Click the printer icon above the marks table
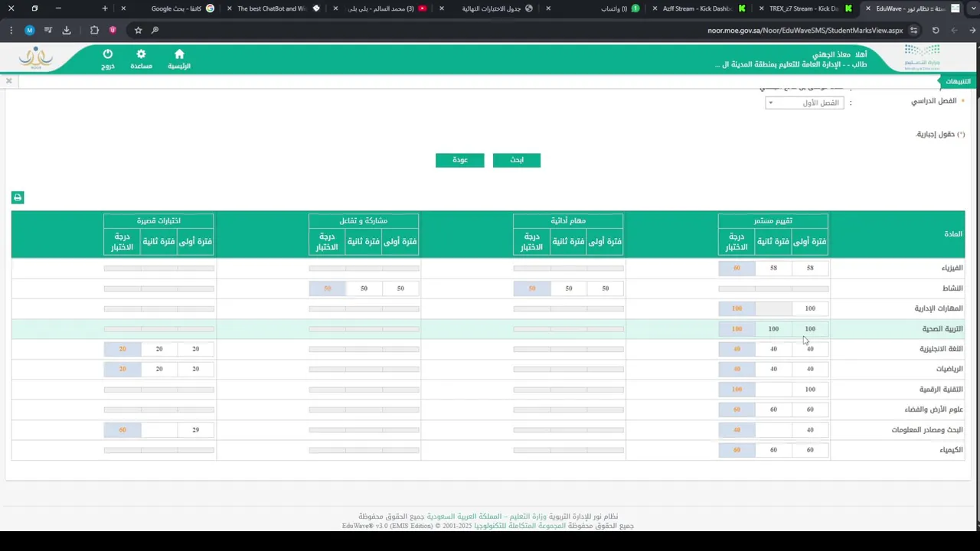The height and width of the screenshot is (551, 980). [x=18, y=197]
